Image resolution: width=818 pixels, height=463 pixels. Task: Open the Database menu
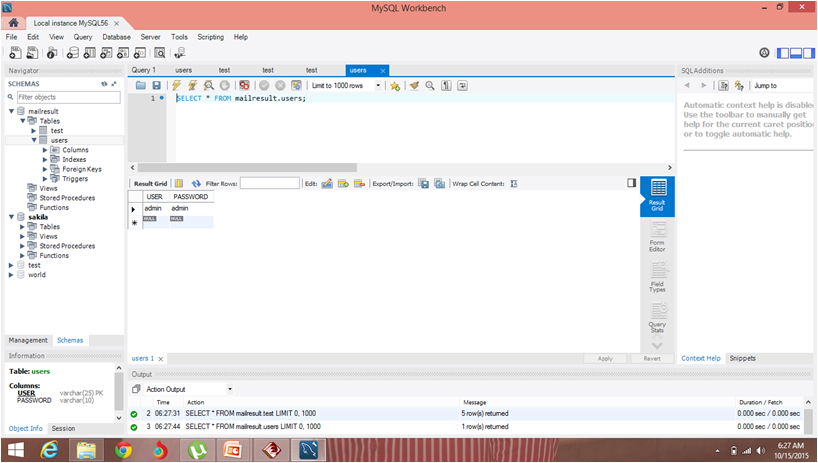point(116,37)
